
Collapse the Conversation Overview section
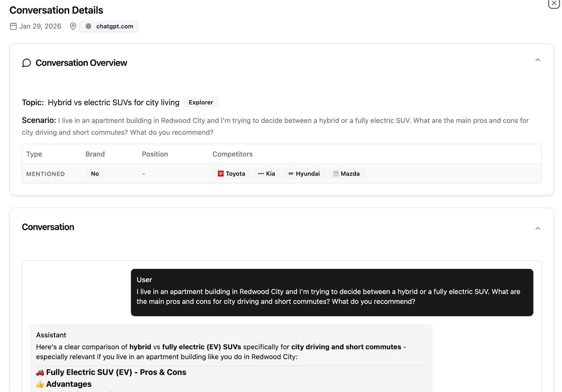pos(538,60)
